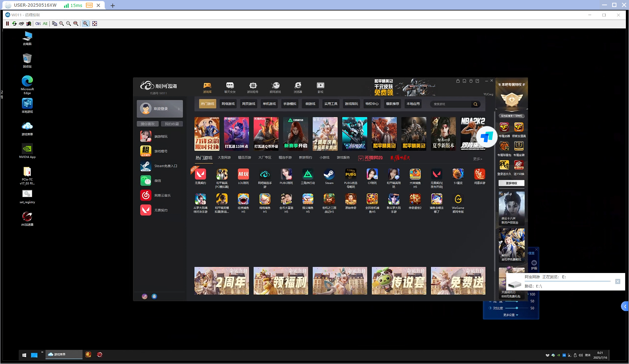
Task: Switch to the 精品页游 sub-tab
Action: pos(244,157)
